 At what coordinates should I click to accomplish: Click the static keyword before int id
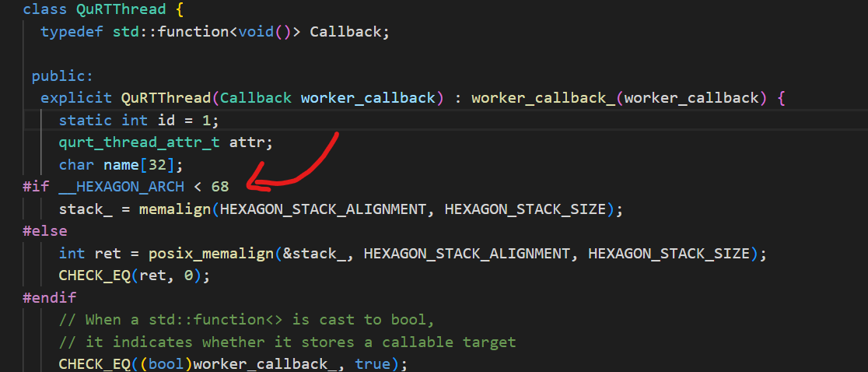86,121
